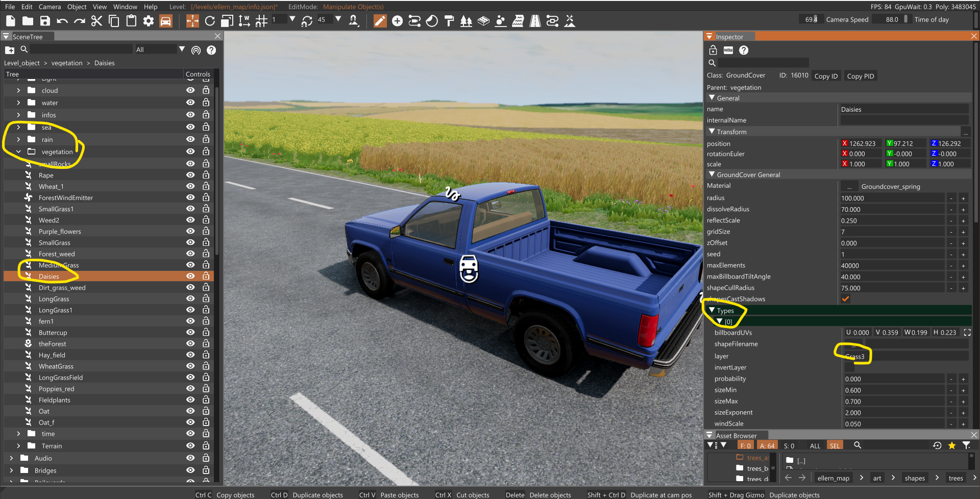The height and width of the screenshot is (499, 980).
Task: Select the Forest Editor trees tool
Action: [466, 21]
